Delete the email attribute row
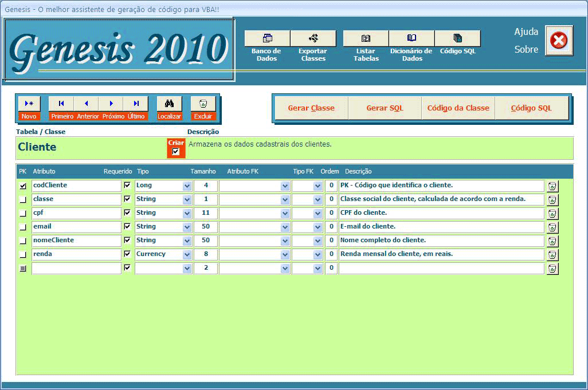This screenshot has height=390, width=588. pos(552,227)
